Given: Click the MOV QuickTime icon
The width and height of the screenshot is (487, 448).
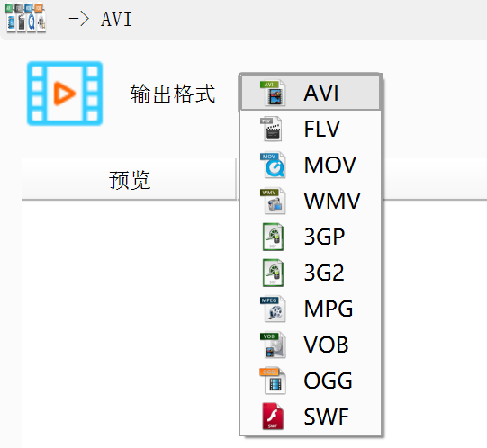Looking at the screenshot, I should (x=273, y=165).
